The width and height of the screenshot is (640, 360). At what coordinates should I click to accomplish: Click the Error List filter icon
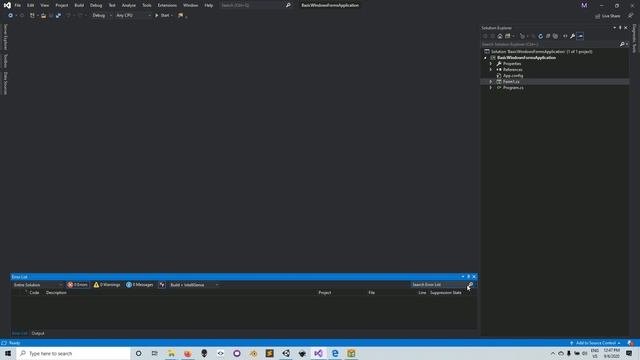(162, 284)
